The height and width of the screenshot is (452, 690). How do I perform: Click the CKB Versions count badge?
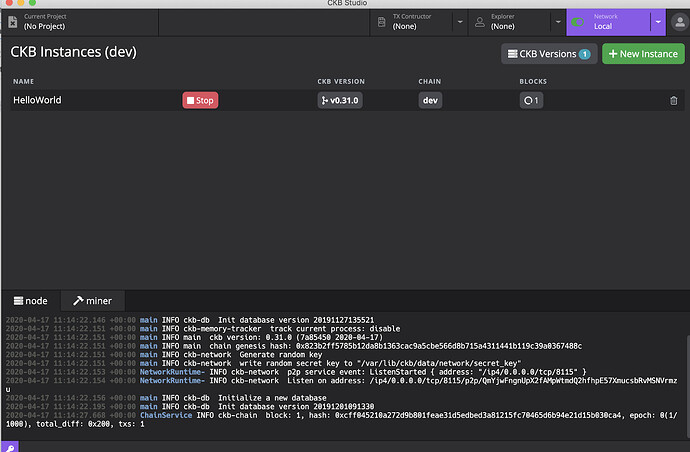pos(584,54)
